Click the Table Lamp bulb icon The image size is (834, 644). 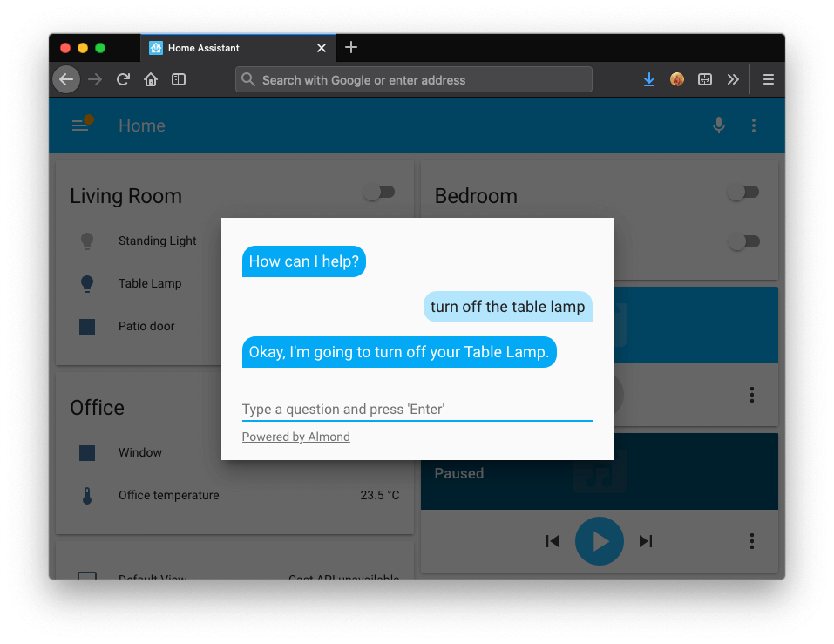tap(86, 283)
